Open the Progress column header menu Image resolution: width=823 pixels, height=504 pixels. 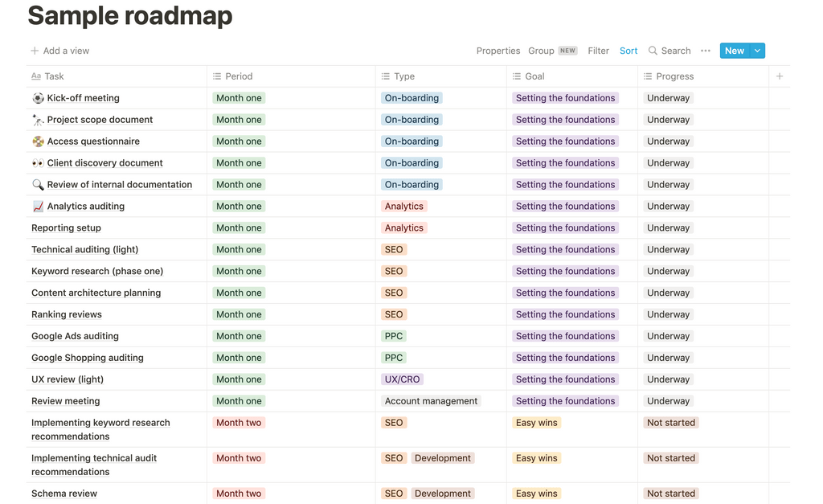pos(703,76)
